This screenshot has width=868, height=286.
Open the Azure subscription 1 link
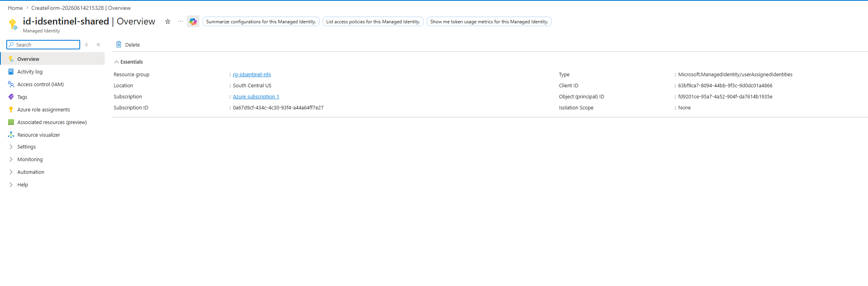pyautogui.click(x=256, y=96)
